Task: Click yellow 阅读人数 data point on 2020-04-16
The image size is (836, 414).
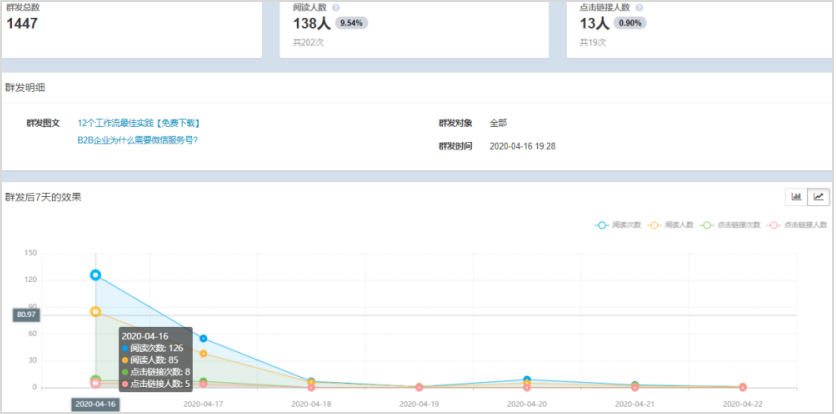Action: (96, 311)
